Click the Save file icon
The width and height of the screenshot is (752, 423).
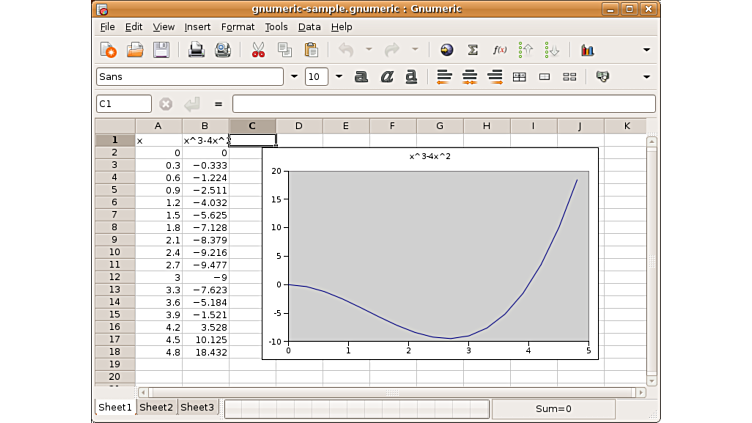tap(160, 50)
